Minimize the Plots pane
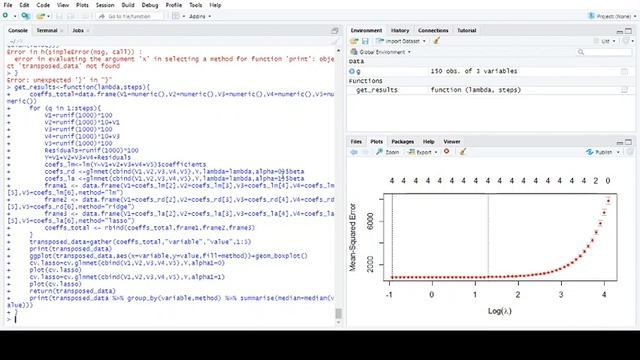This screenshot has height=360, width=640. 620,142
